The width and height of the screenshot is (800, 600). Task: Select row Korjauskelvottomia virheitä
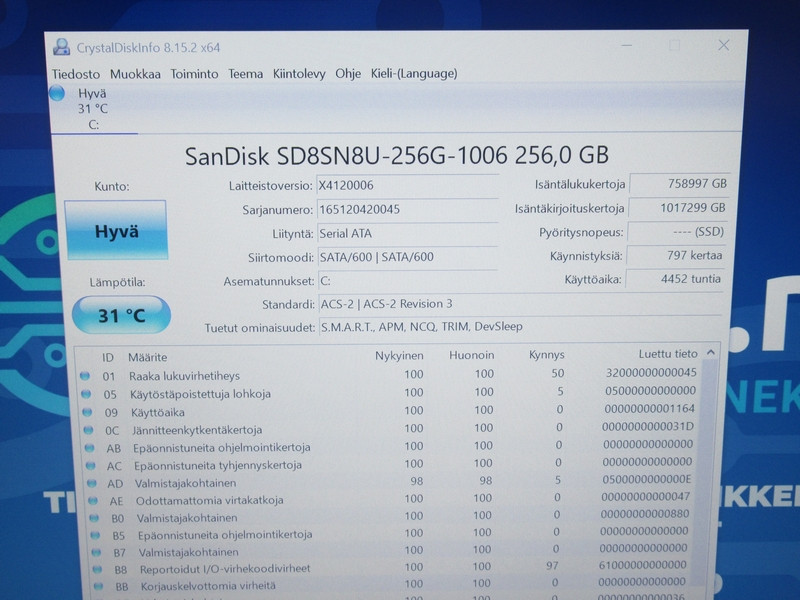tap(389, 584)
